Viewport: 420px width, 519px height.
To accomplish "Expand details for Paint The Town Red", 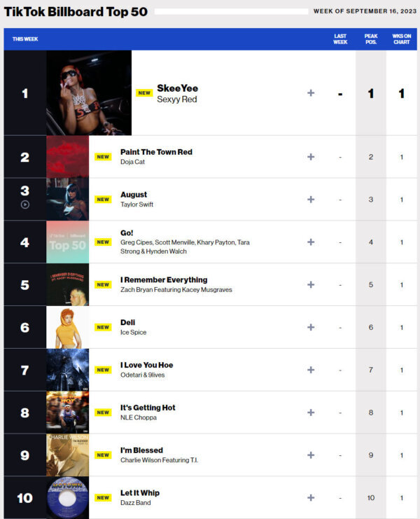I will [x=311, y=157].
